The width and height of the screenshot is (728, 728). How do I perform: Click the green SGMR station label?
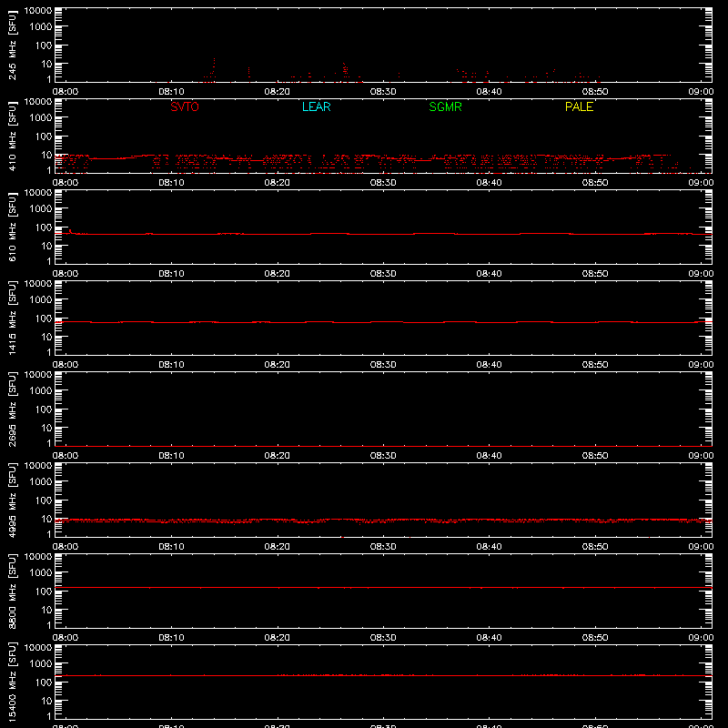(x=445, y=106)
